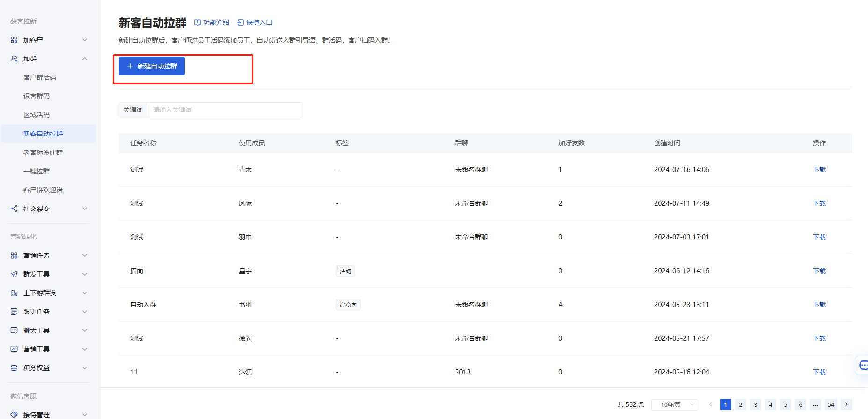Viewport: 868px width, 419px height.
Task: Click the 接待管理 icon
Action: click(x=14, y=415)
